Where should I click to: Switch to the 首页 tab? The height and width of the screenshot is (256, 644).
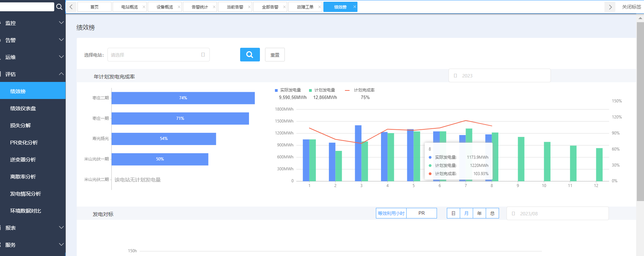94,7
